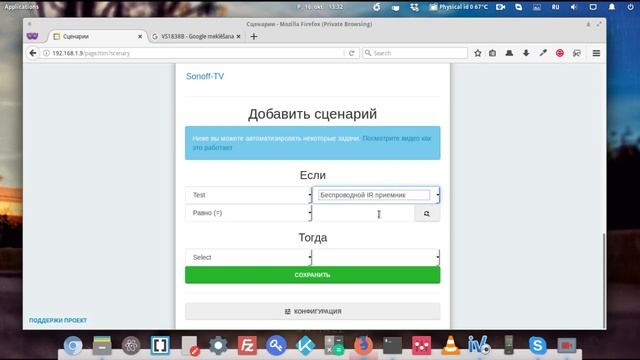Select the eyedropper toolbar icon
Viewport: 640px width, 360px height.
(x=543, y=53)
